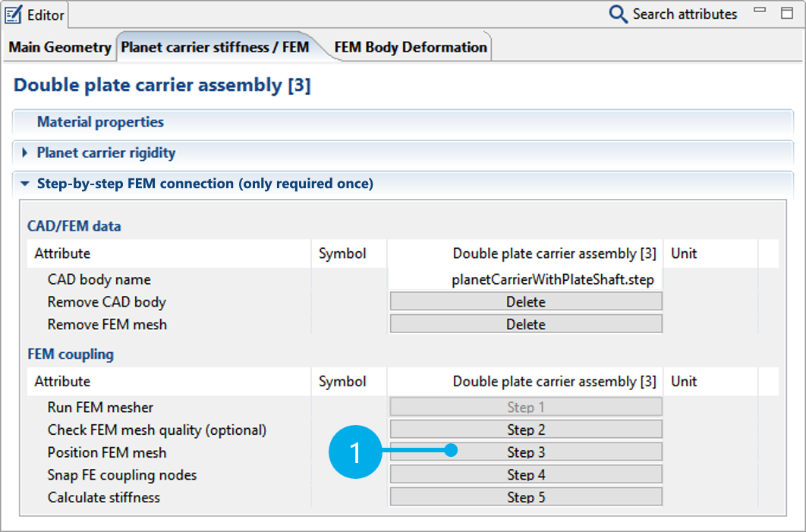Click Step 2 to check mesh quality

click(x=525, y=430)
